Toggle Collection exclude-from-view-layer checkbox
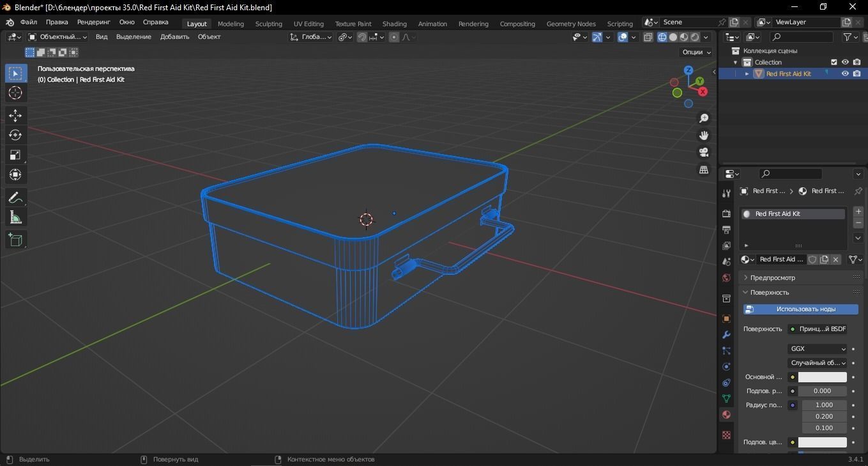 click(x=834, y=62)
